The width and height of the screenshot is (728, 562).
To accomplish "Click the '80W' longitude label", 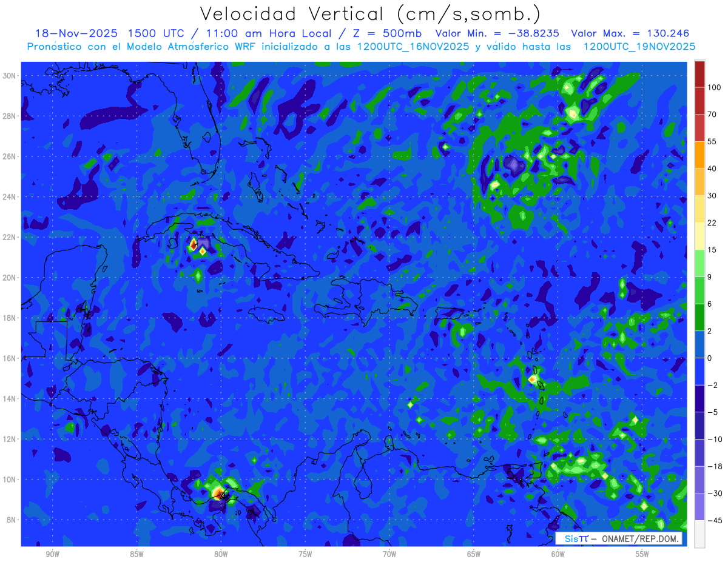I will [221, 554].
